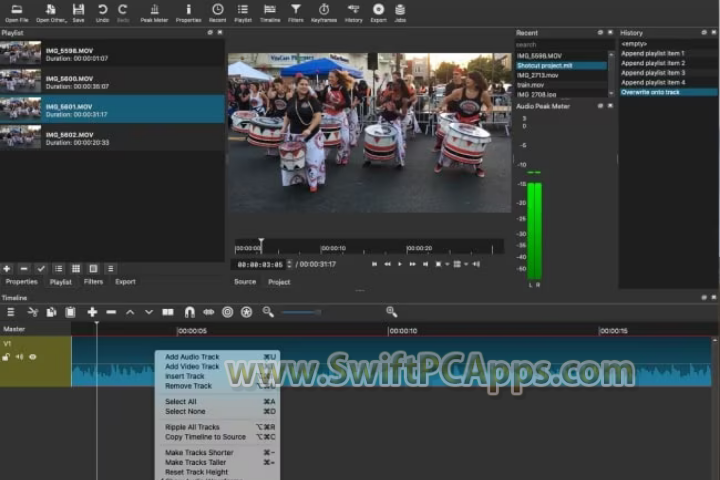Click the timeline Overwrite down-arrow icon
Image resolution: width=720 pixels, height=480 pixels.
[149, 312]
